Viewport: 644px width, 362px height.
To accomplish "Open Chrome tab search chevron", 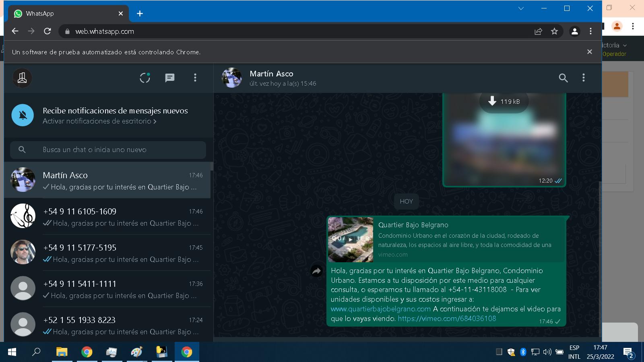I will [x=521, y=8].
